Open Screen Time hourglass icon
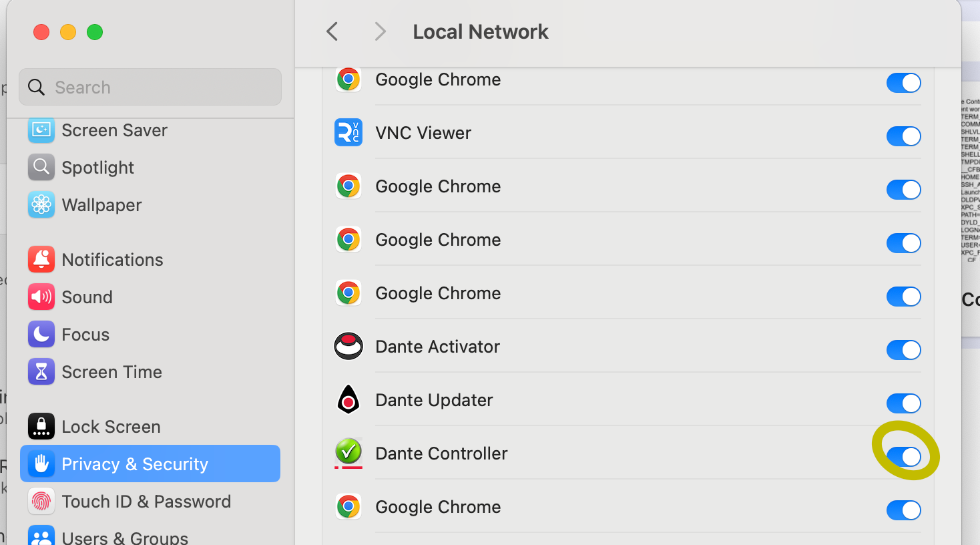This screenshot has height=545, width=980. [41, 371]
